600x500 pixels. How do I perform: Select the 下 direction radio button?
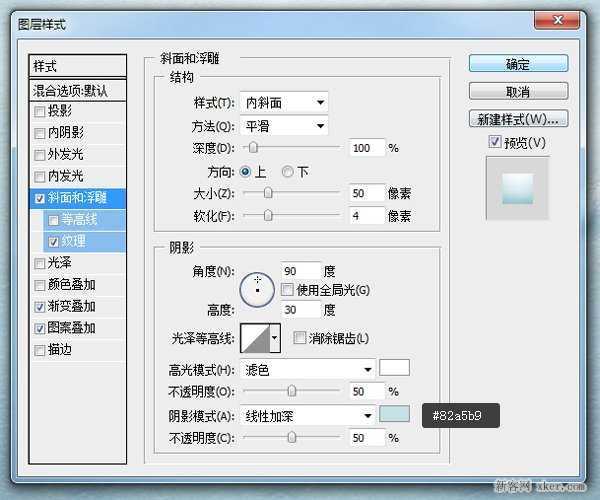tap(288, 171)
